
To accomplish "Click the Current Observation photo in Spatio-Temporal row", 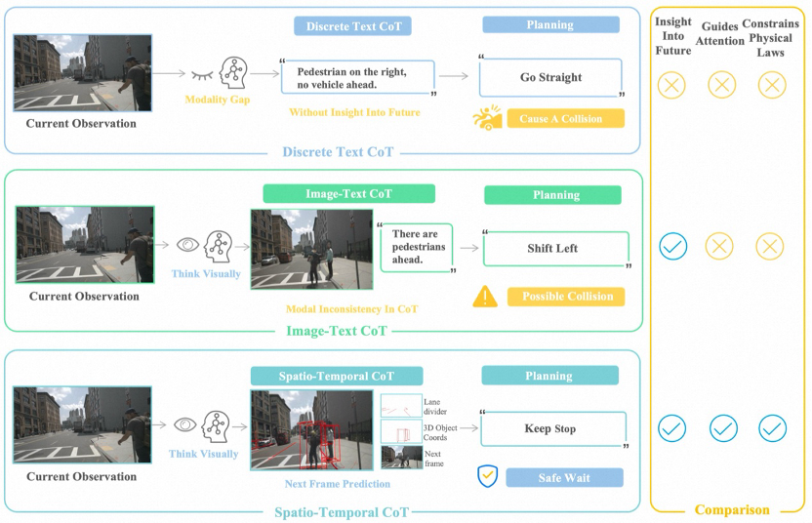I will pos(82,424).
